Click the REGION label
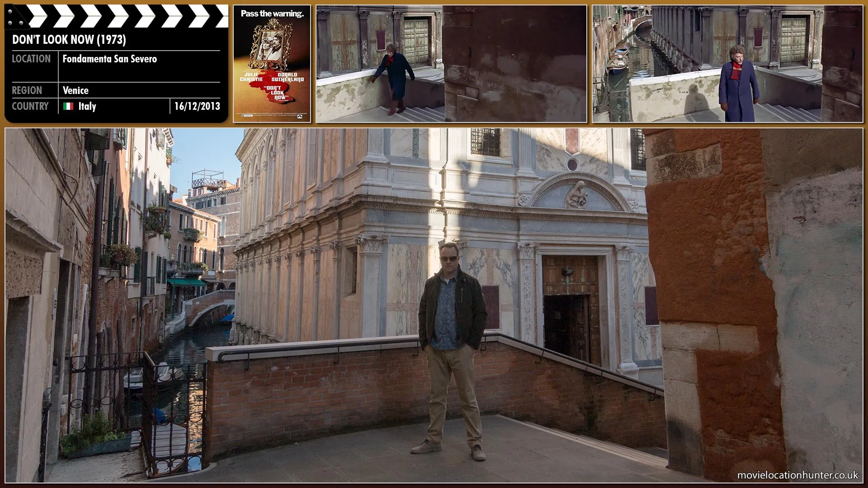The image size is (868, 488). (27, 90)
